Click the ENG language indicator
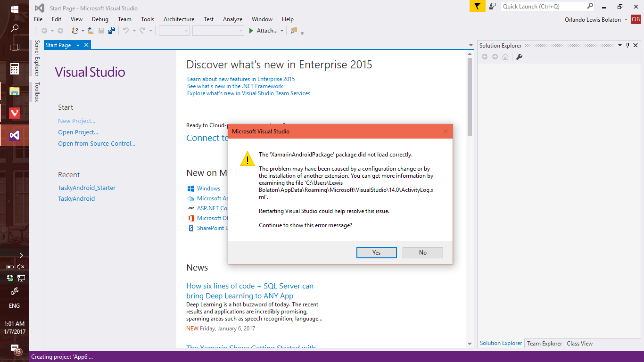The image size is (644, 362). point(15,306)
